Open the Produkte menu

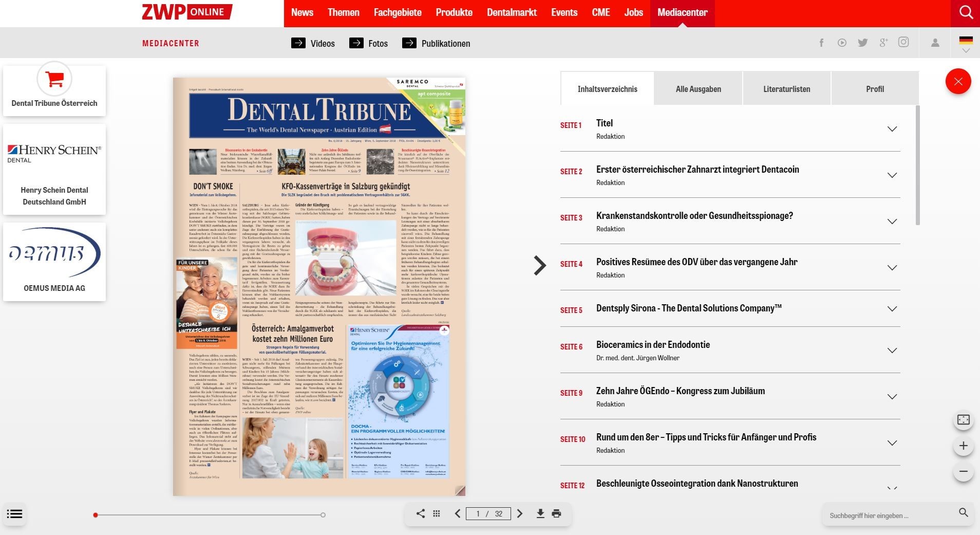tap(454, 12)
